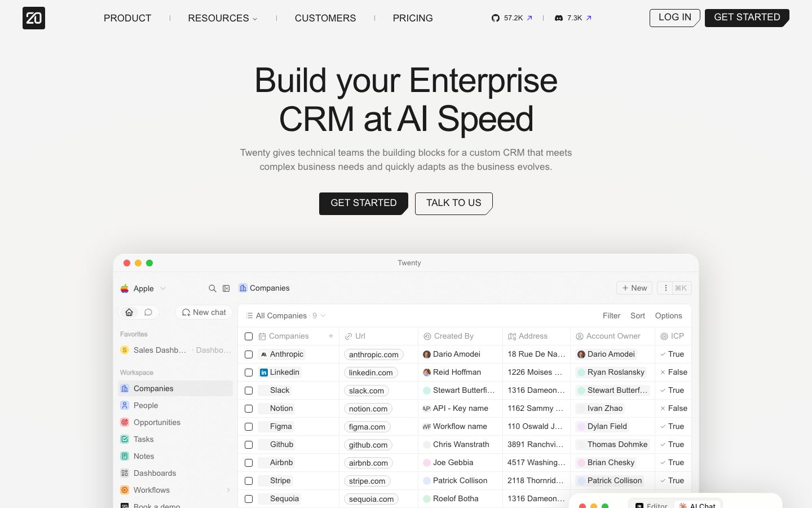Click the three-dot more options icon
The width and height of the screenshot is (812, 508).
pos(665,288)
